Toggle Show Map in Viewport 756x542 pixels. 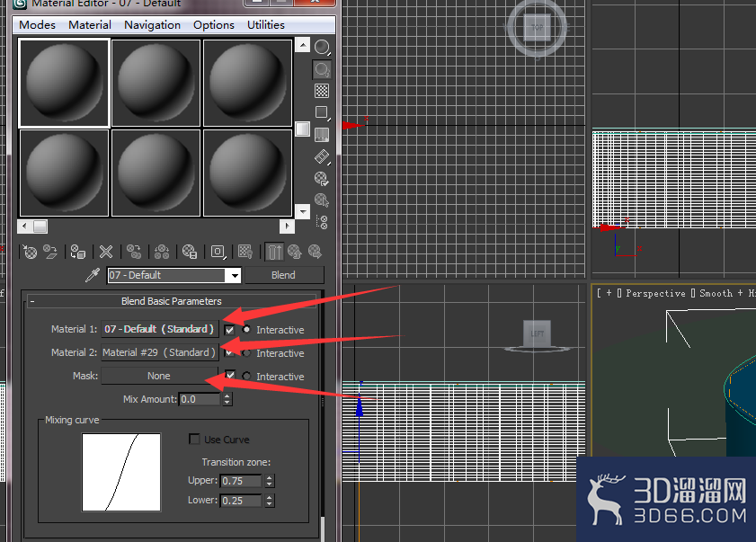245,252
